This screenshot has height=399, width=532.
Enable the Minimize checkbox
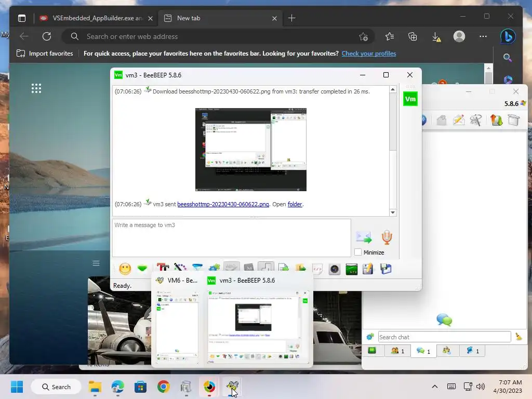pyautogui.click(x=357, y=252)
